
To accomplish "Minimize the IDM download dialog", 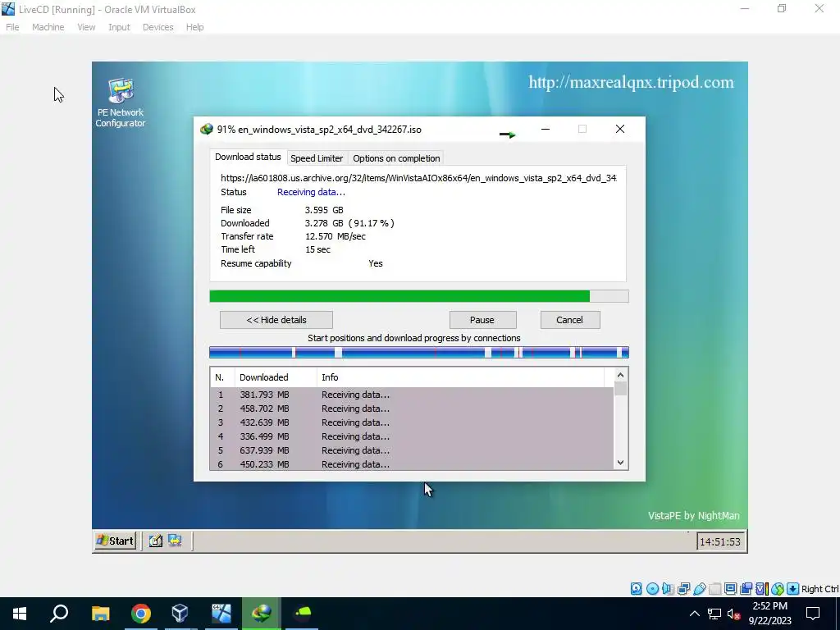I will pyautogui.click(x=546, y=129).
